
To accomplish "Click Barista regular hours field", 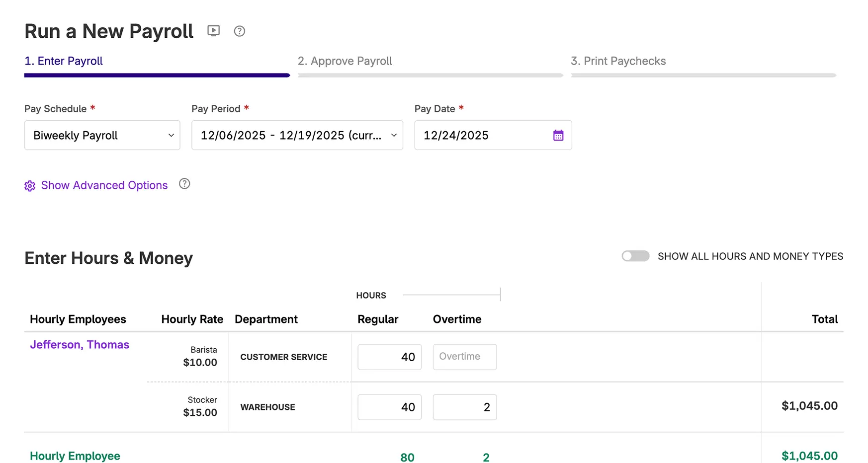I will pos(389,357).
